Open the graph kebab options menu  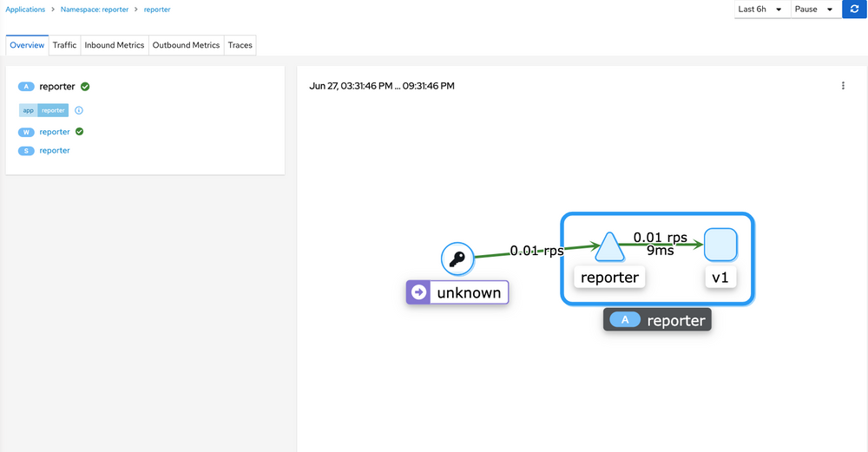tap(843, 86)
